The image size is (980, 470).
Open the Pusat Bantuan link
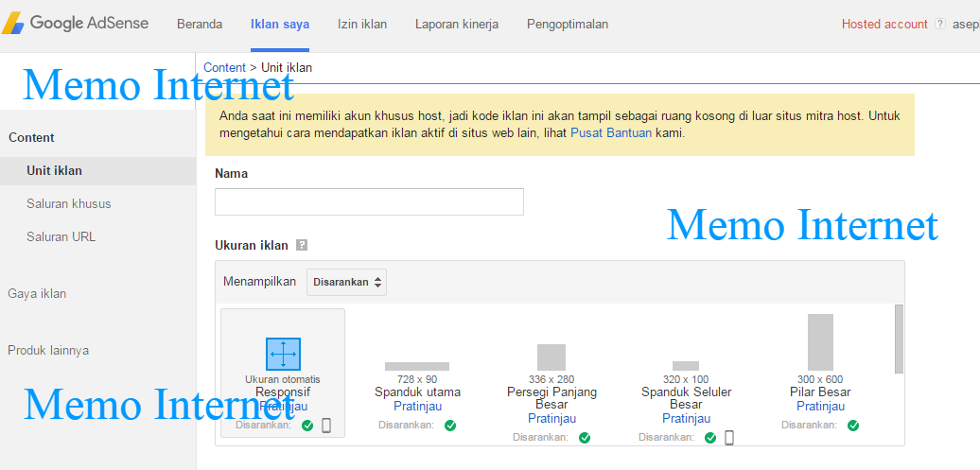611,133
